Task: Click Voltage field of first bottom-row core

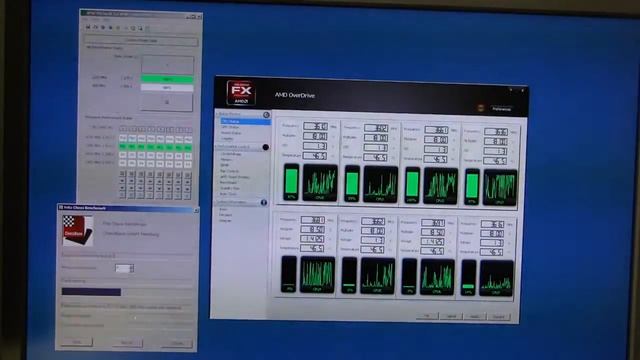Action: pos(312,239)
